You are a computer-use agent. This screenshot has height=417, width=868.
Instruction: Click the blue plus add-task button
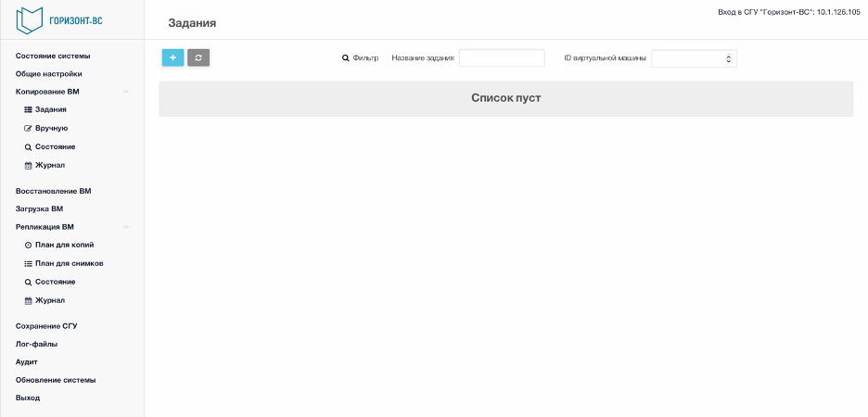[x=172, y=57]
